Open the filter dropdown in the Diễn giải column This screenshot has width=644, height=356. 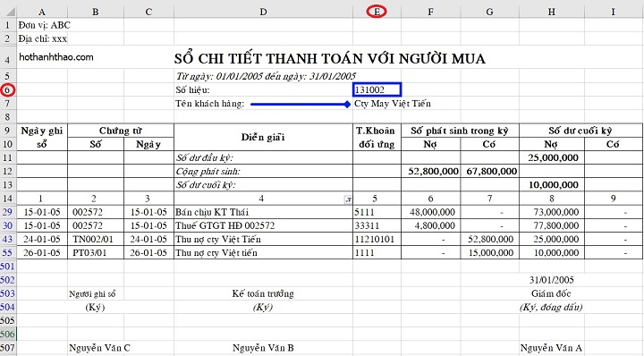[348, 199]
